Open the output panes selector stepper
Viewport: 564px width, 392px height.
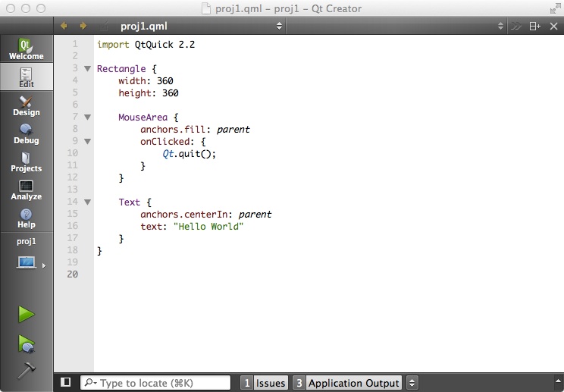pyautogui.click(x=412, y=383)
